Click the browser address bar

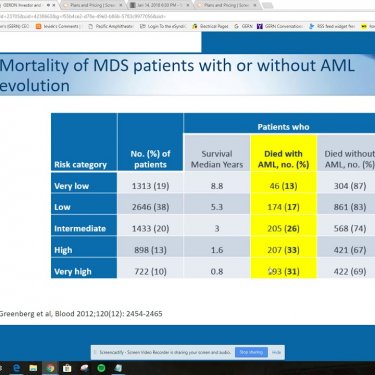click(187, 16)
